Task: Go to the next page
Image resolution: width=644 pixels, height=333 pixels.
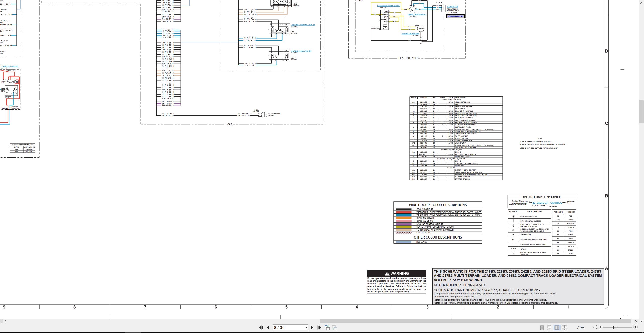Action: pos(312,327)
